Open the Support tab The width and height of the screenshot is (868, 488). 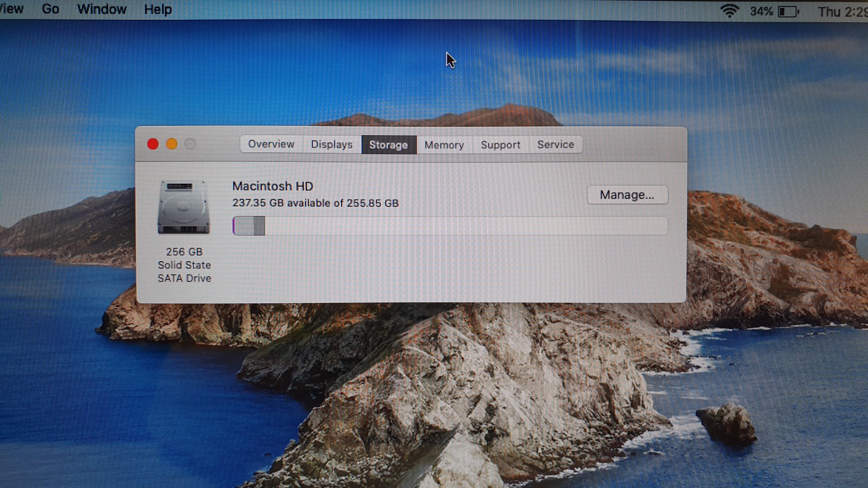click(500, 145)
